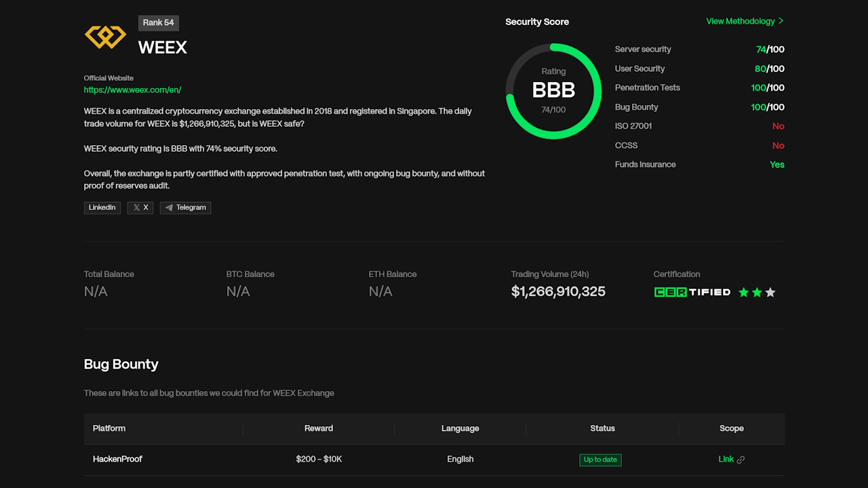868x488 pixels.
Task: Open the LinkedIn profile button
Action: (102, 207)
